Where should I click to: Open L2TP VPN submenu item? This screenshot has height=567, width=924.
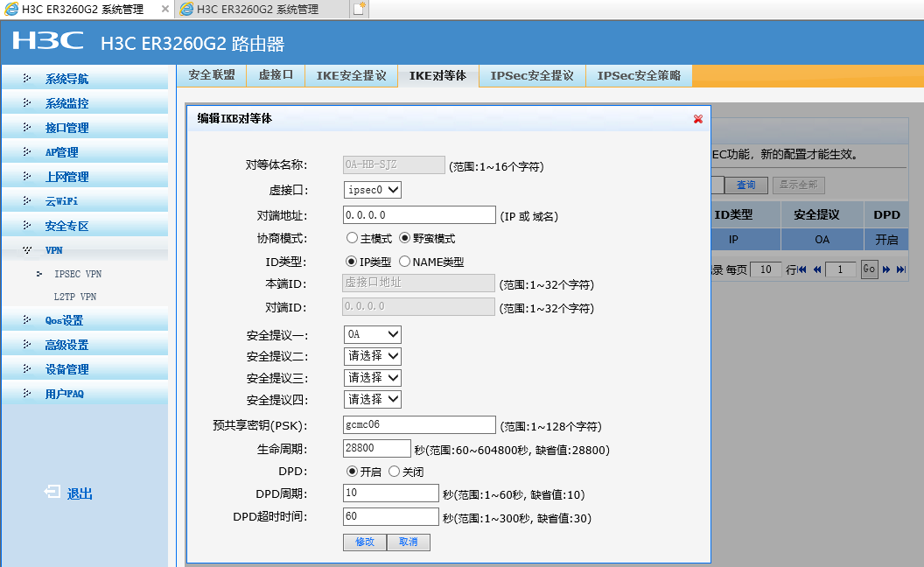click(75, 297)
